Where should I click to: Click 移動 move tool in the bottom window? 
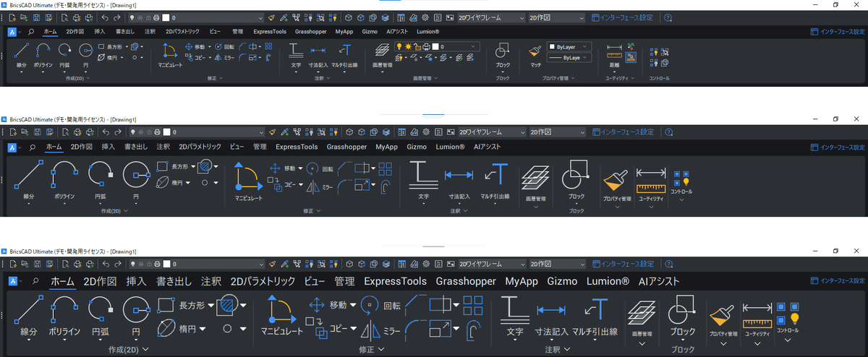point(328,305)
